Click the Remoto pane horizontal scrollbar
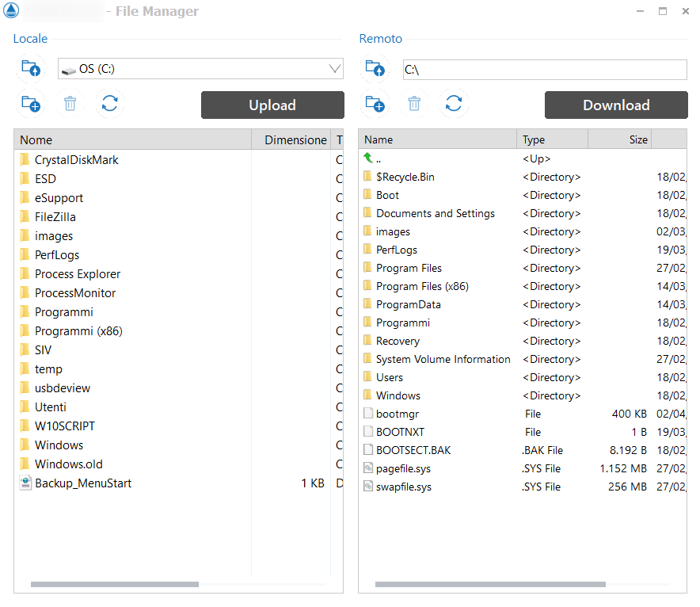 [x=490, y=584]
